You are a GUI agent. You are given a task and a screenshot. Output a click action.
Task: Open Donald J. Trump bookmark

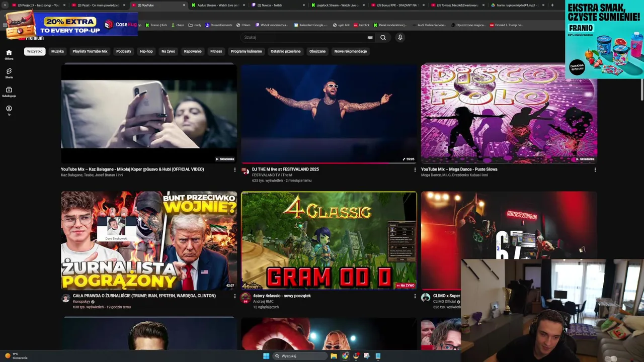tap(507, 25)
